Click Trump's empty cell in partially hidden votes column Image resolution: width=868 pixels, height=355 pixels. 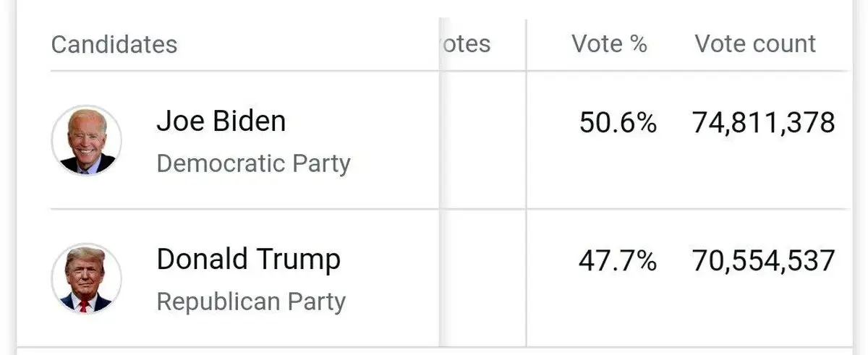(x=482, y=278)
